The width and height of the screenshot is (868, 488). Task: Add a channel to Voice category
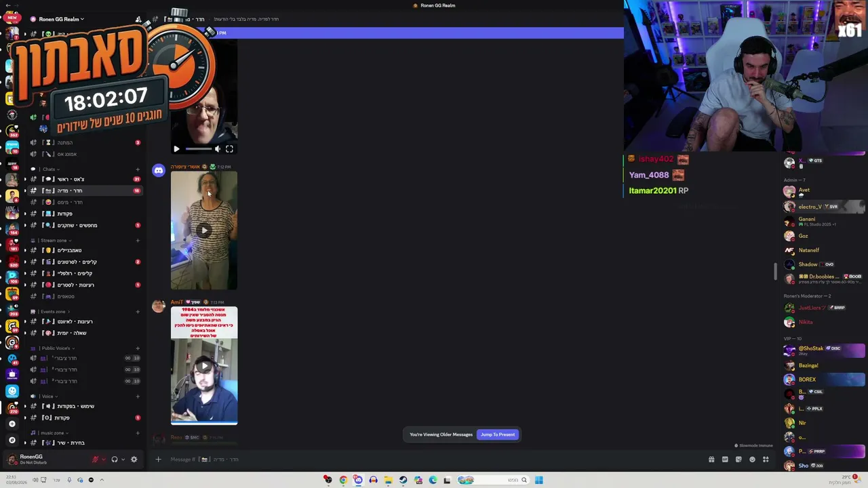point(138,396)
